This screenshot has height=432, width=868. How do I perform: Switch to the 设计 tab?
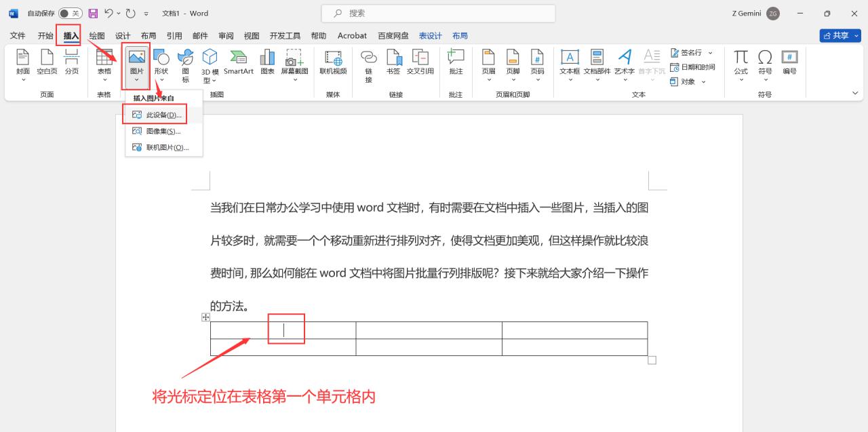[123, 35]
